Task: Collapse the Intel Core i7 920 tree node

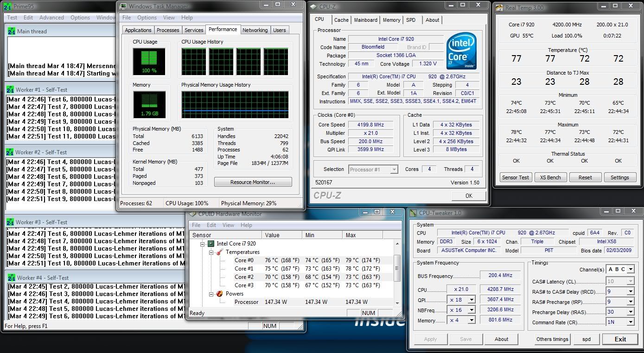Action: pos(202,244)
